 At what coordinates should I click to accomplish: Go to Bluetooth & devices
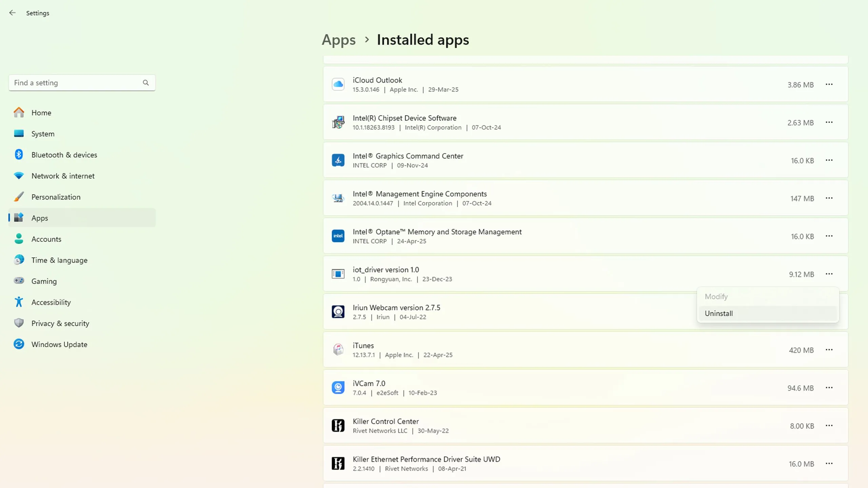coord(82,155)
